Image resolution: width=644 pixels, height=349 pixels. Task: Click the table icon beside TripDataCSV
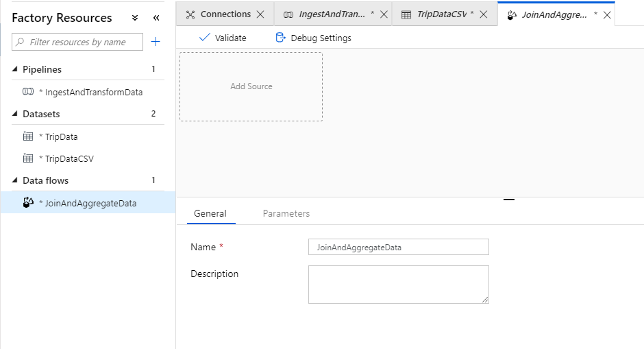click(x=28, y=158)
